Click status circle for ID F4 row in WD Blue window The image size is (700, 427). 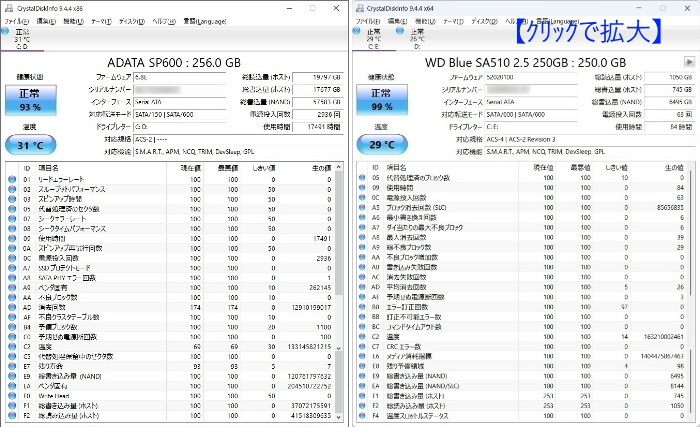tap(362, 415)
